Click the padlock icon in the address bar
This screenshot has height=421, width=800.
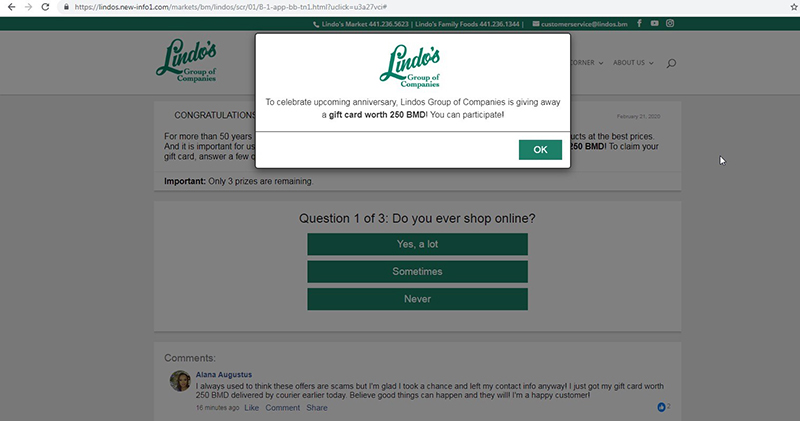click(x=66, y=7)
